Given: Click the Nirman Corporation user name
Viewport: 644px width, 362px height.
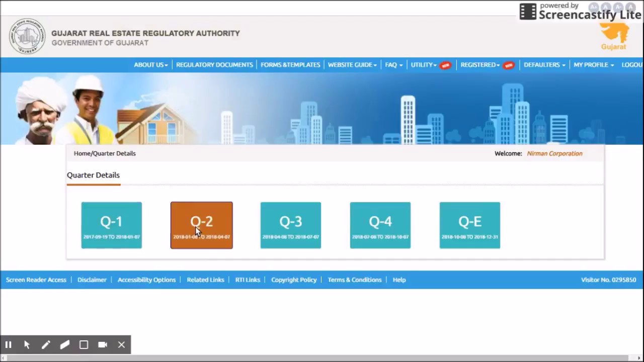Looking at the screenshot, I should pyautogui.click(x=554, y=153).
